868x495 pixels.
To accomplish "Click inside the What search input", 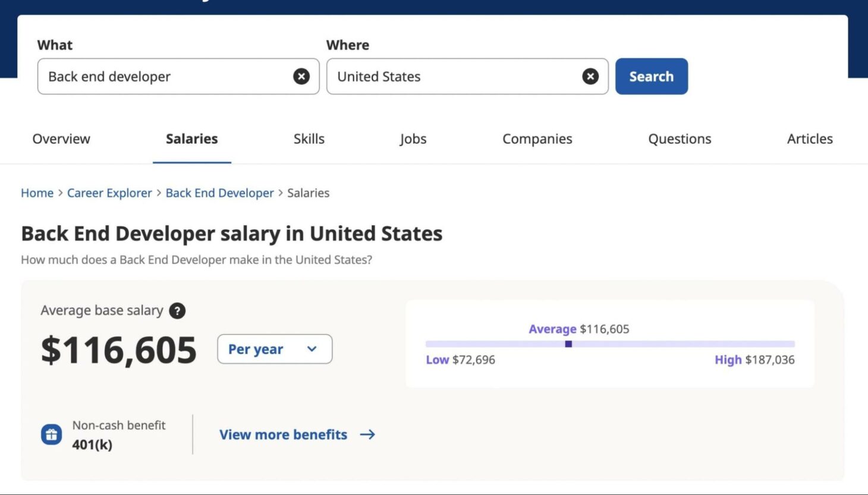I will click(x=166, y=76).
